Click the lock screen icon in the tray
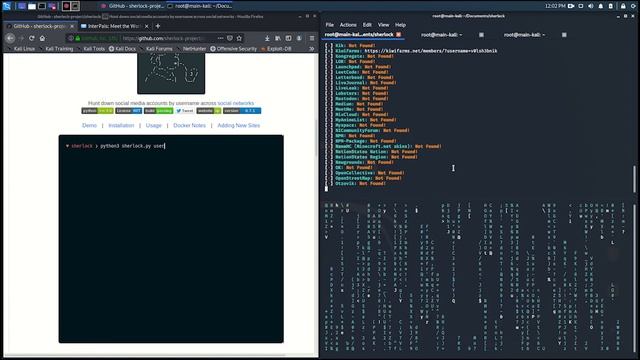Viewport: 640px width, 360px height. (623, 6)
